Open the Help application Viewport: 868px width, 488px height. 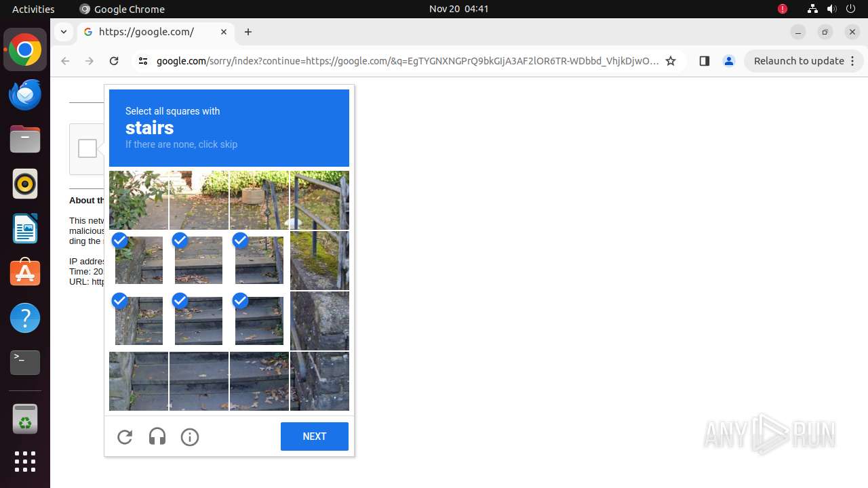pyautogui.click(x=25, y=318)
